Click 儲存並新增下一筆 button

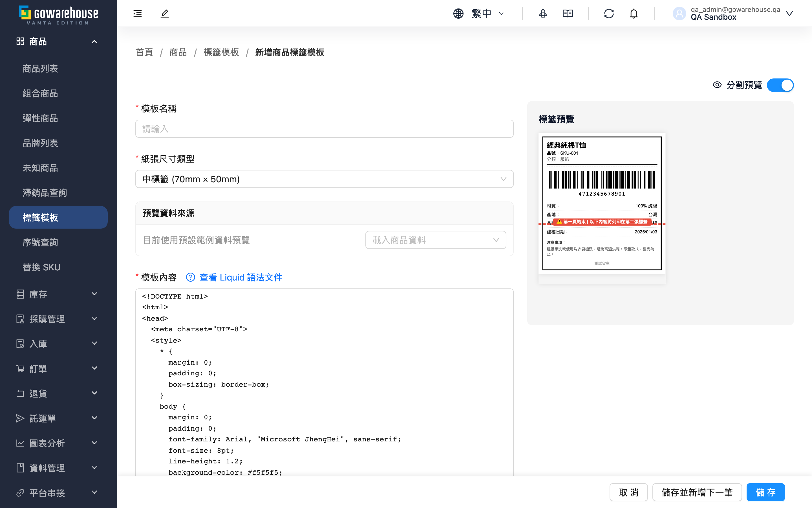697,492
